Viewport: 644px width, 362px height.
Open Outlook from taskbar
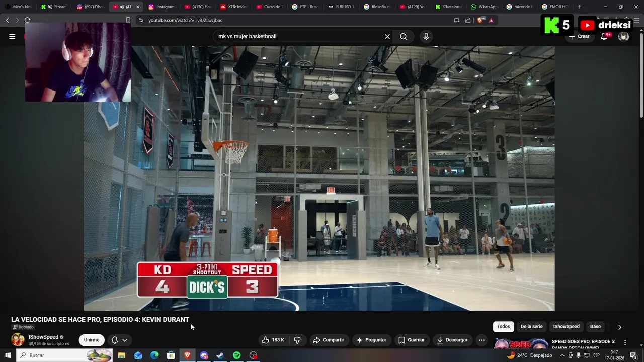tap(138, 355)
